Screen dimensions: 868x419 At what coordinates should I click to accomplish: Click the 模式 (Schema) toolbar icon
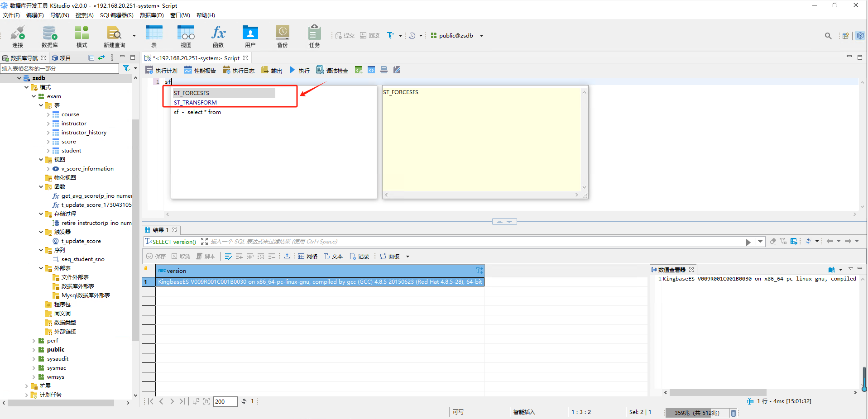coord(82,36)
